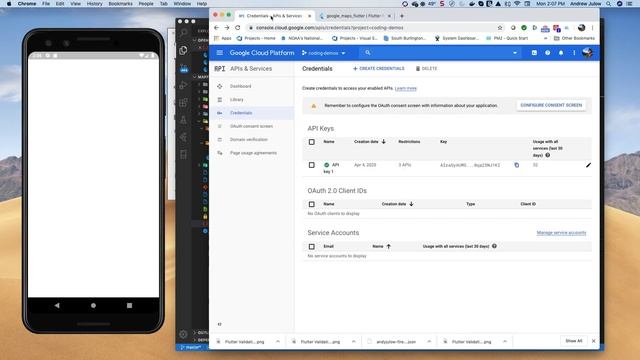Open OAuth consent screen in sidebar
The width and height of the screenshot is (640, 360).
[251, 126]
